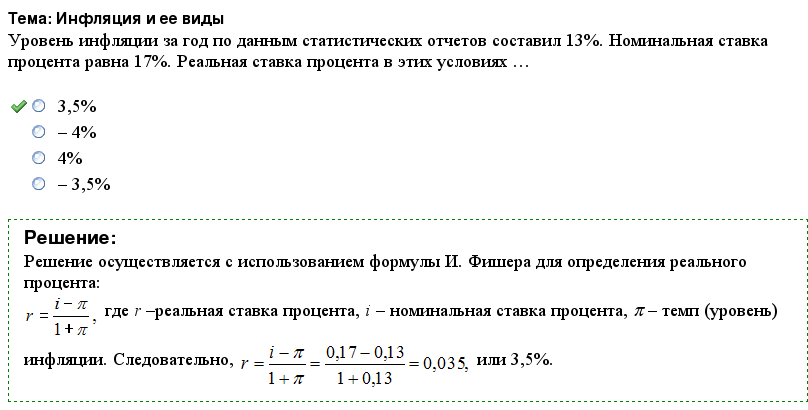Click the answer text '3,5%'
The height and width of the screenshot is (410, 808).
[x=77, y=107]
